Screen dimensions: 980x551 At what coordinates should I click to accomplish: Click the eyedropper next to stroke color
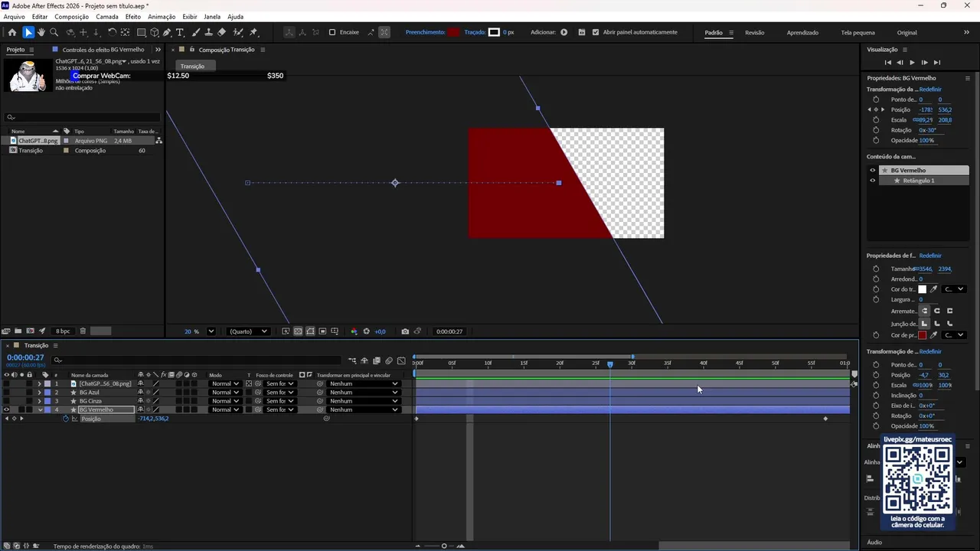click(x=933, y=289)
